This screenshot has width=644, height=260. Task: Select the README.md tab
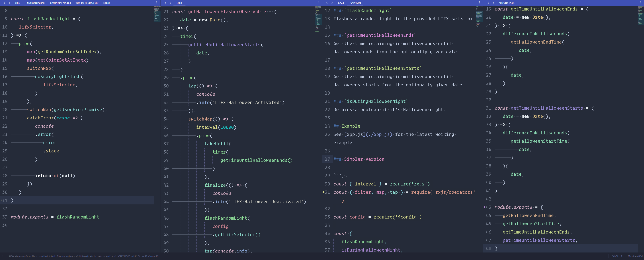(x=355, y=3)
